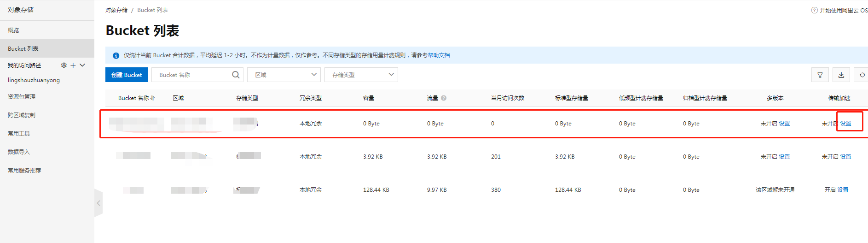Sort by the Bucket 名称 sort icon
868x243 pixels.
tap(153, 98)
